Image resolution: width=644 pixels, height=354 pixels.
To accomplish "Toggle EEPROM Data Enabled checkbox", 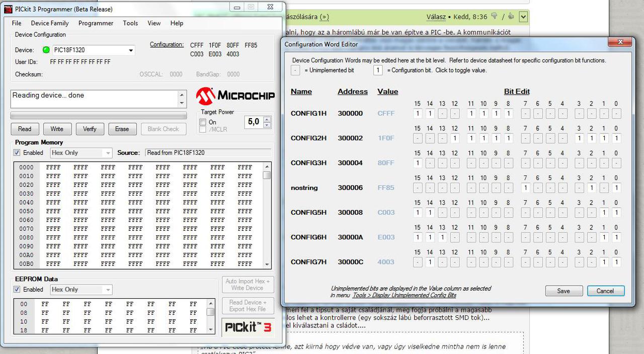I will 17,289.
